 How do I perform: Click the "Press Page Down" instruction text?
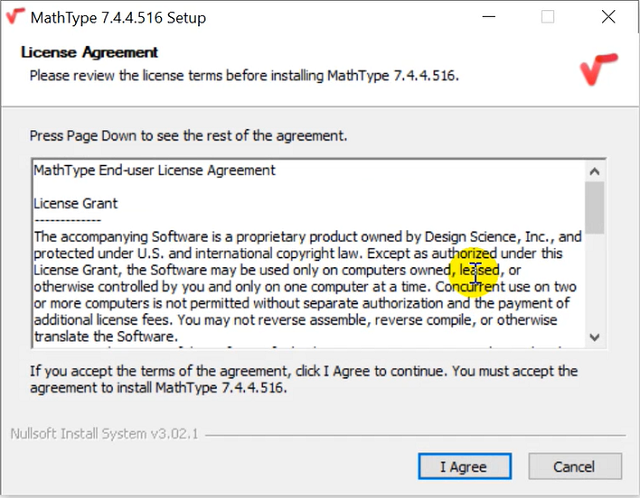[x=188, y=134]
